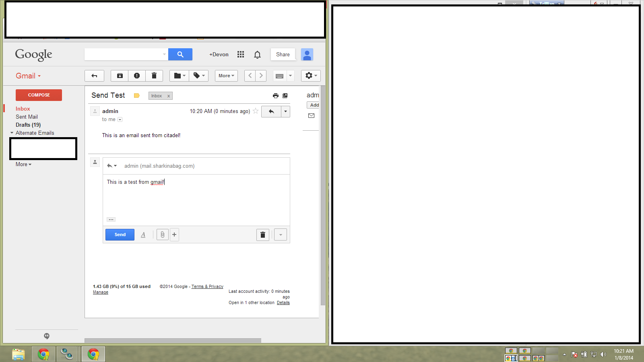The image size is (644, 362).
Task: Open more options arrow beside discard
Action: click(x=281, y=234)
